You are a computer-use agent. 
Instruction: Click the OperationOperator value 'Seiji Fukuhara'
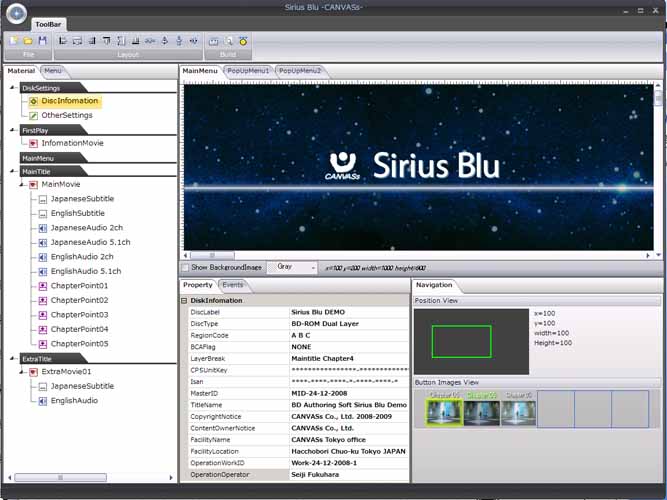coord(315,474)
